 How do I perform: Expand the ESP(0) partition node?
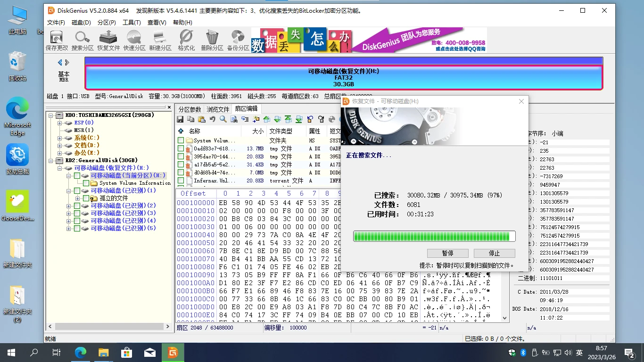[x=60, y=123]
